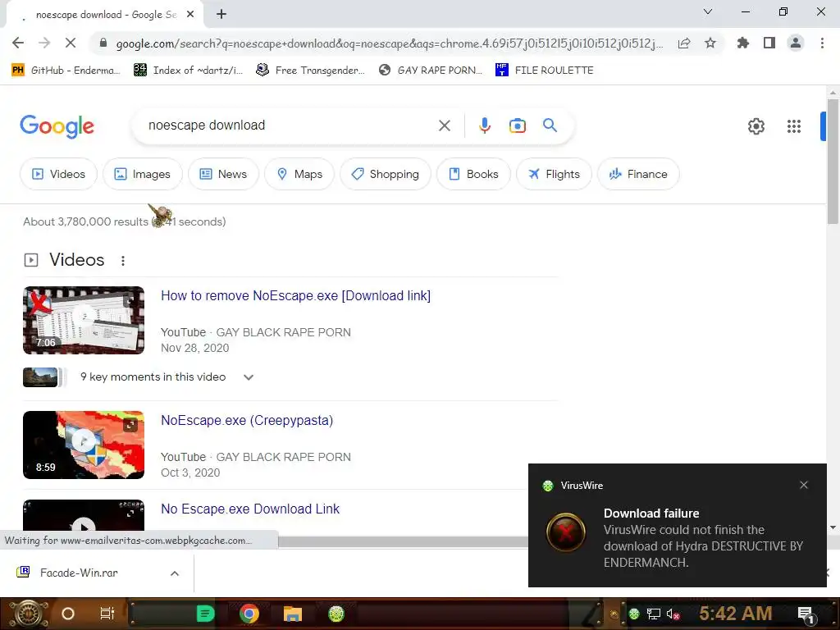The height and width of the screenshot is (630, 840).
Task: Click the 5:42 AM taskbar clock
Action: tap(735, 614)
